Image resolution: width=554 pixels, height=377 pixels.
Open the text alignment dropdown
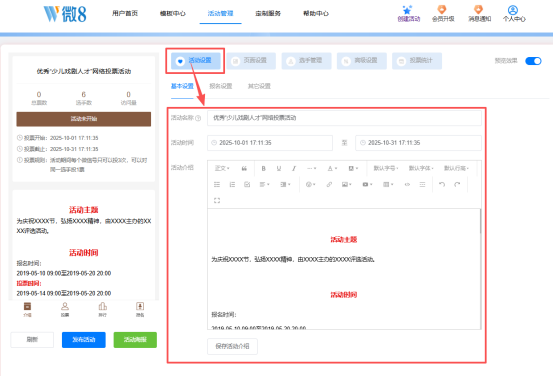(265, 184)
